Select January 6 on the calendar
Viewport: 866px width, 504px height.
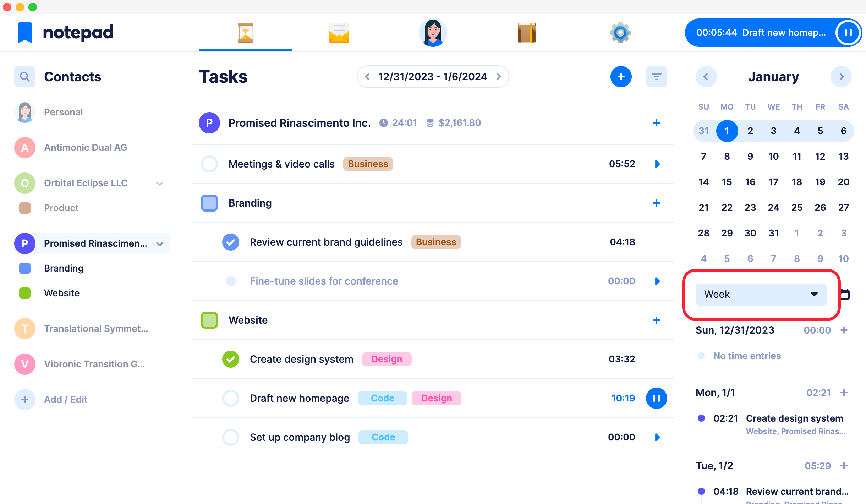click(843, 130)
